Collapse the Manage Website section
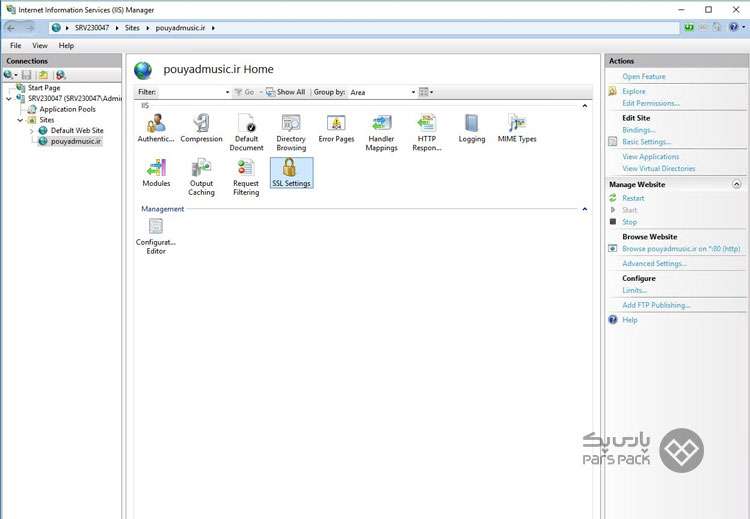 tap(737, 184)
